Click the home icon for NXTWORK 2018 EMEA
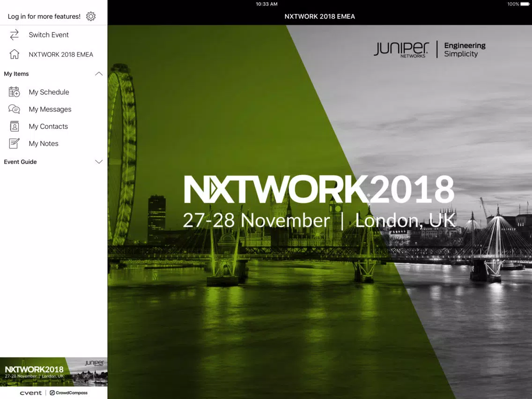 click(x=14, y=54)
